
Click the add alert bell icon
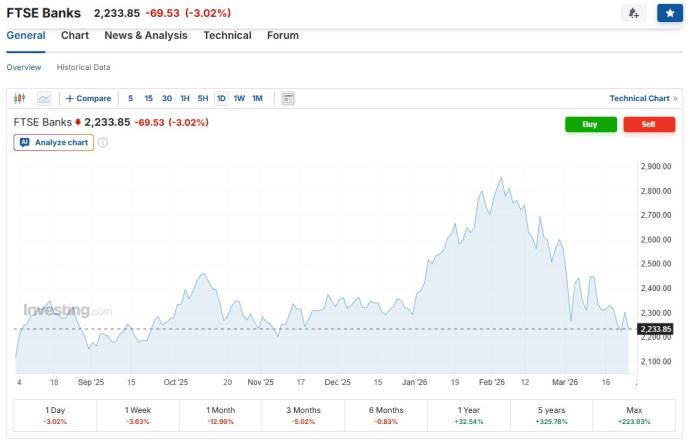[632, 13]
